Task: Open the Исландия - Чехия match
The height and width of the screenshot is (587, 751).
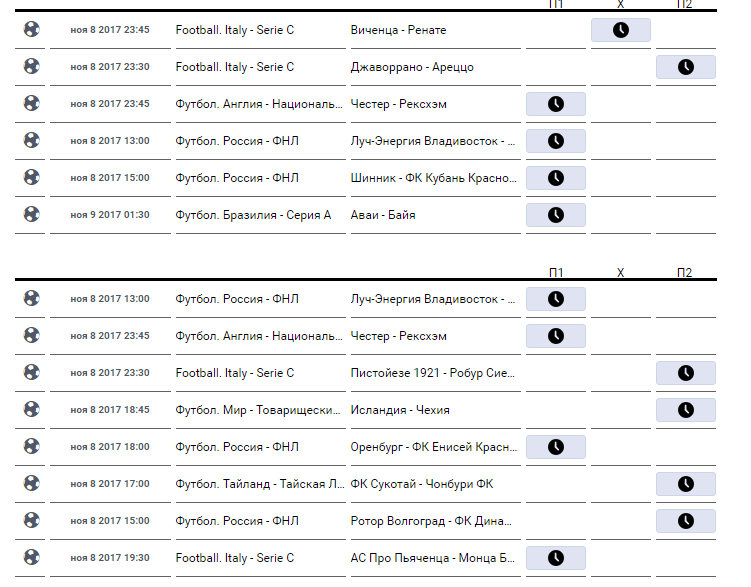Action: (x=400, y=410)
